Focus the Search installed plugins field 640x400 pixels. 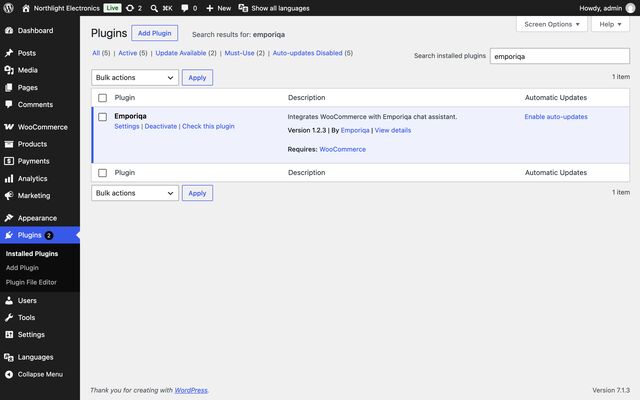tap(560, 56)
